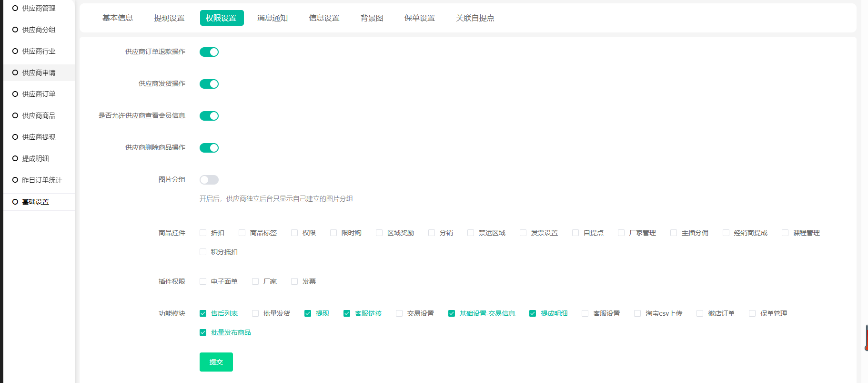
Task: Click the 提交 button
Action: (x=216, y=362)
